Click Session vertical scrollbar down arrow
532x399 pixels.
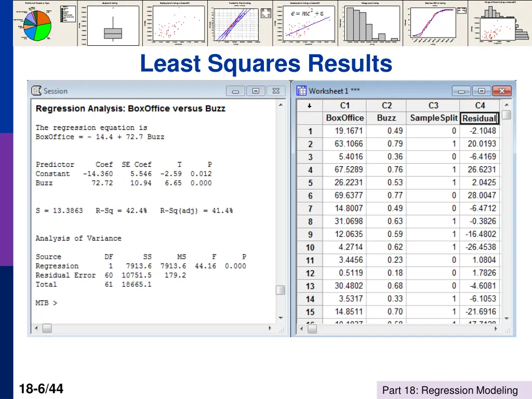click(281, 317)
